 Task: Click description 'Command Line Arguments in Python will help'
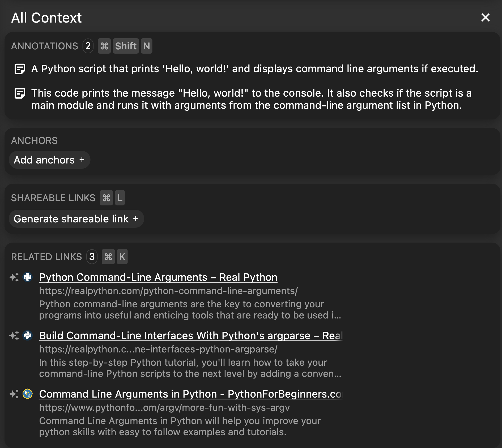point(180,426)
